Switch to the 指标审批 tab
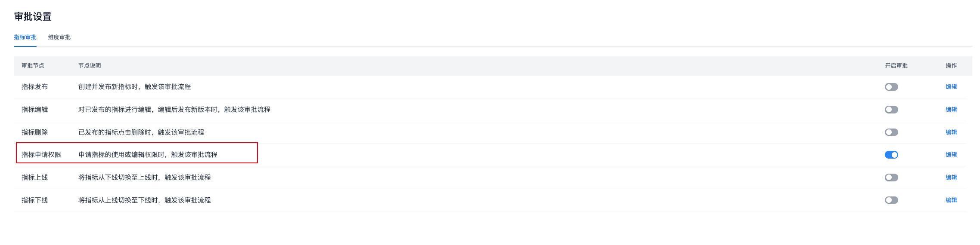Screen dimensions: 980x245 point(25,37)
